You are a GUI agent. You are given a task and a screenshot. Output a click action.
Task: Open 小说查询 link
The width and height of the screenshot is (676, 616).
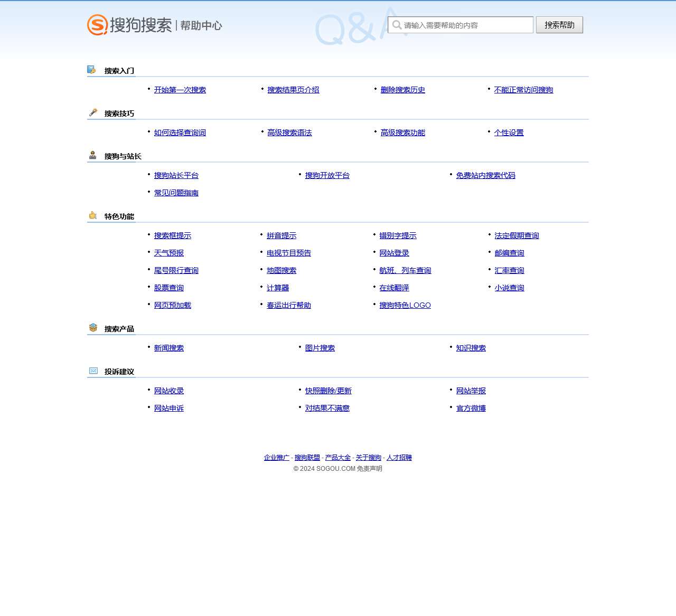[510, 288]
